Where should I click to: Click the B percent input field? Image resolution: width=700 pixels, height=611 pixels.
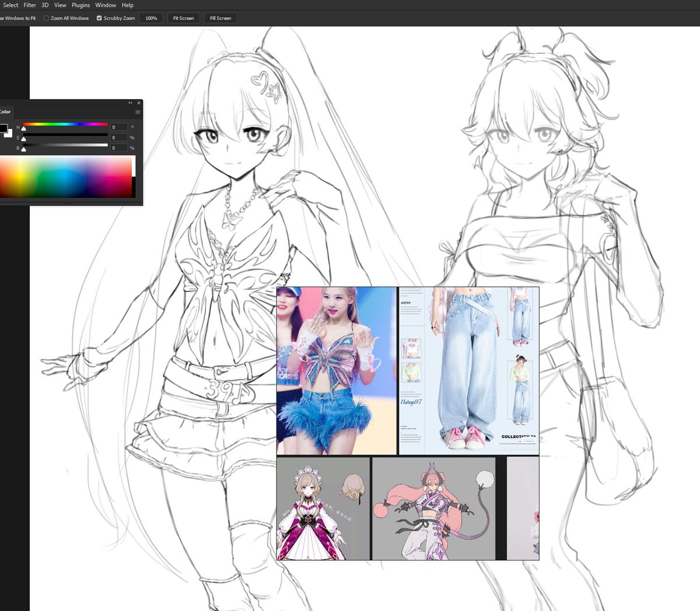coord(119,148)
